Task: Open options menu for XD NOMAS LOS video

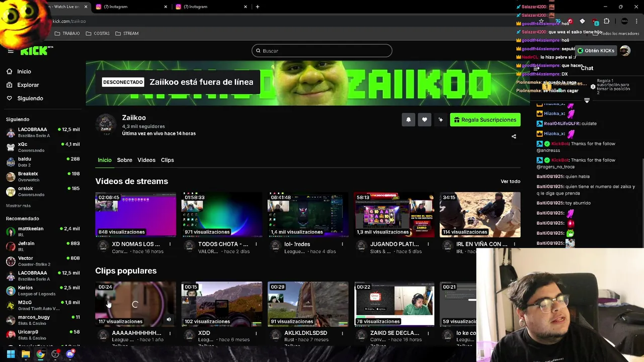Action: pyautogui.click(x=170, y=244)
